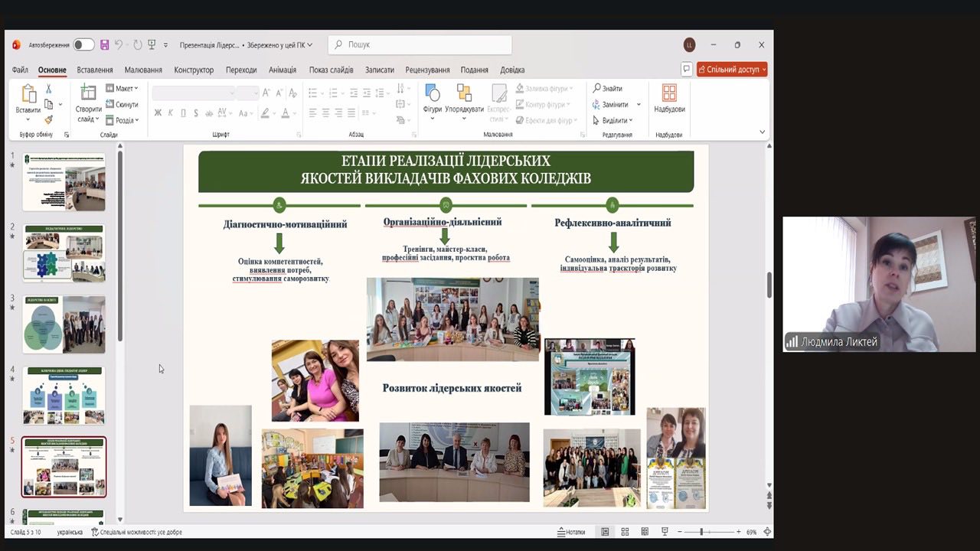This screenshot has height=551, width=980.
Task: Click the Знайти (Find) button
Action: coord(608,89)
